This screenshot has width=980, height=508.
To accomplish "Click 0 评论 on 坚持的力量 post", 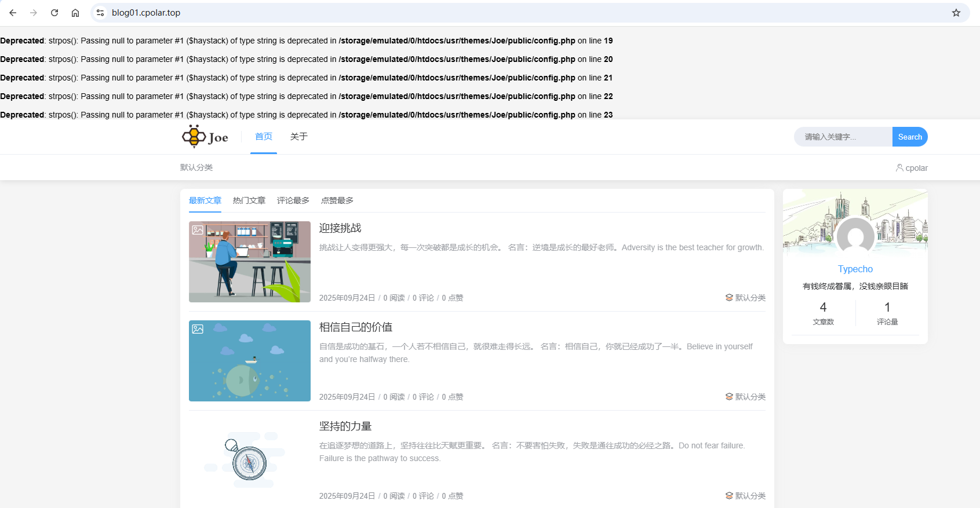I will click(x=423, y=496).
